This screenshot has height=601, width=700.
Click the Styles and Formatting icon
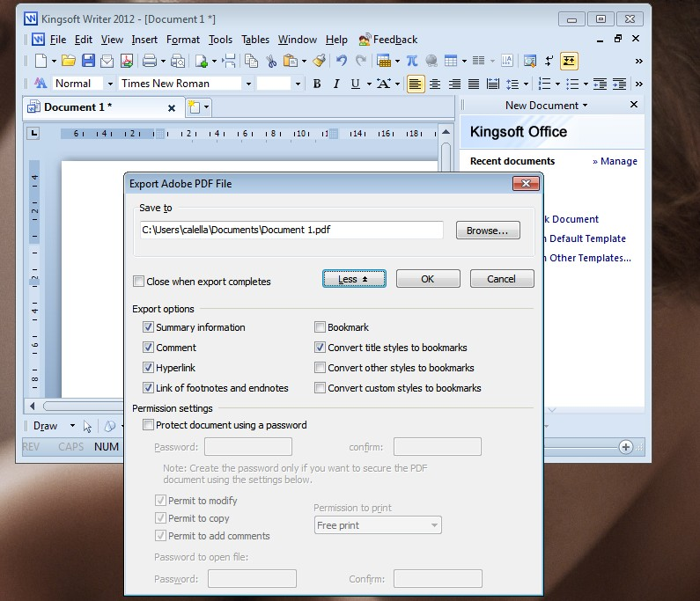click(x=41, y=84)
